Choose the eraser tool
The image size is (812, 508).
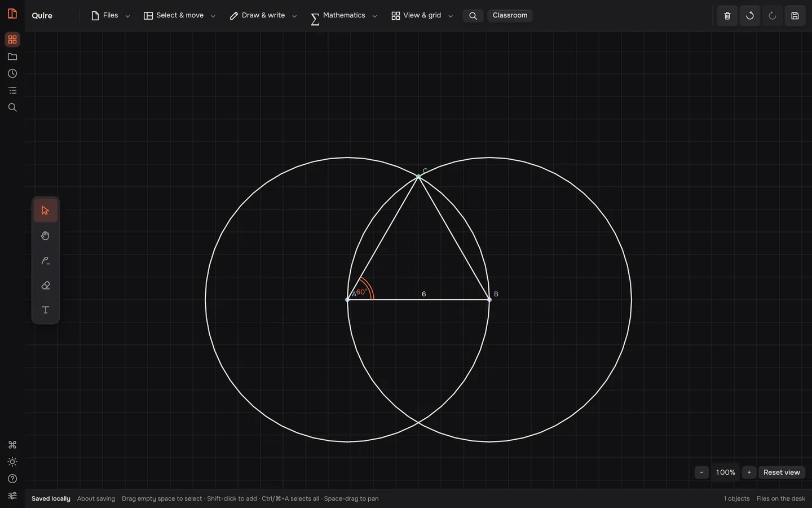[46, 286]
